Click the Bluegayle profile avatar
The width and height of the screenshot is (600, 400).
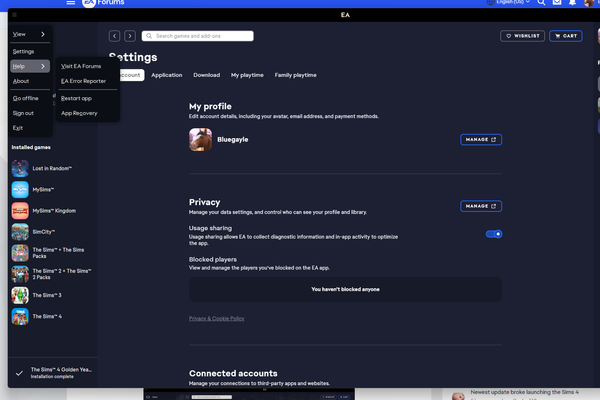201,140
